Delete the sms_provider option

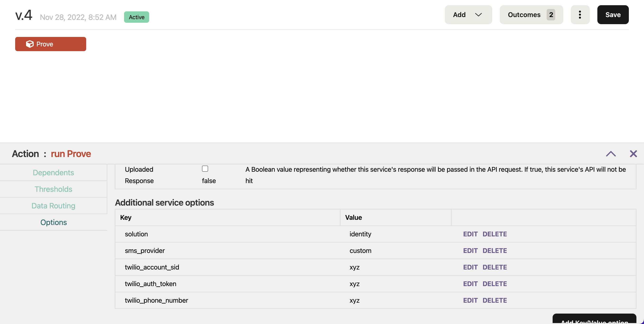495,251
